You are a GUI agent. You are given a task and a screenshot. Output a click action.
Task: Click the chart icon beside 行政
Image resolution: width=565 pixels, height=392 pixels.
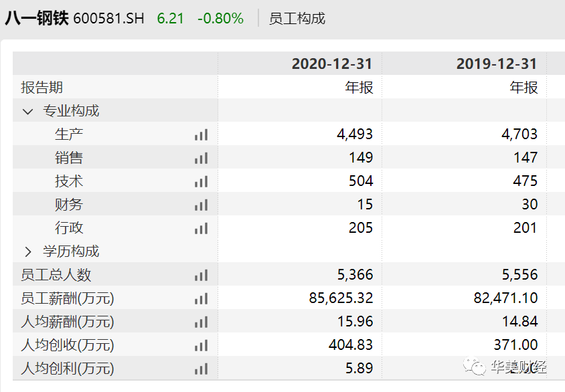pyautogui.click(x=201, y=228)
